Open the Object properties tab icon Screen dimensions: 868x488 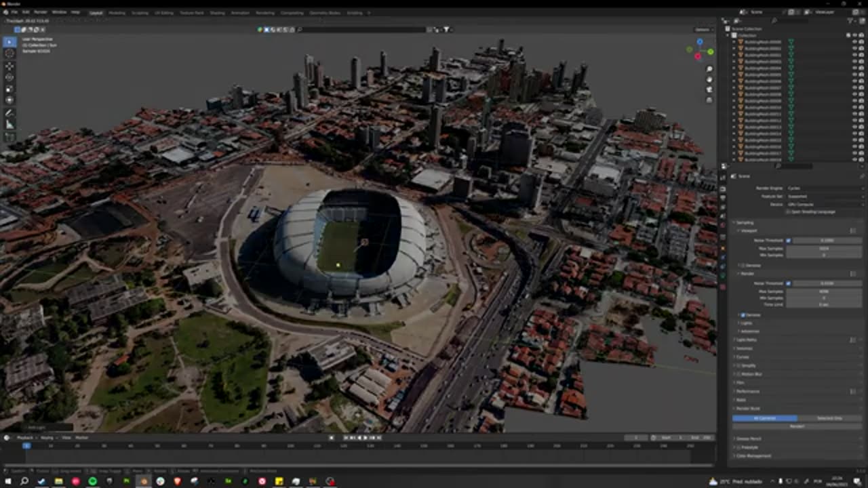(723, 248)
